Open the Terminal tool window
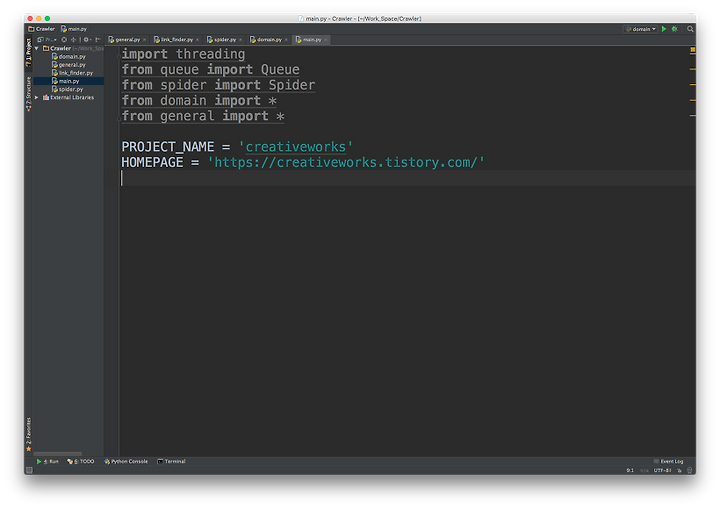Screen dimensions: 720x509 tap(171, 461)
